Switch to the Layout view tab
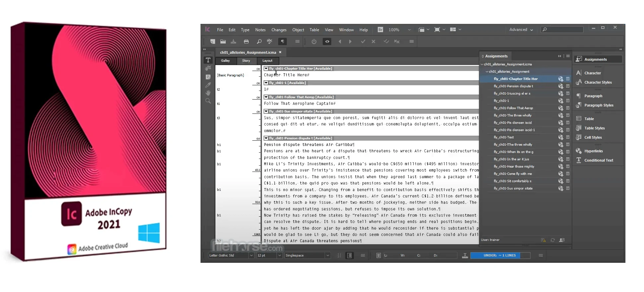Screen dimensions: 644x292 (267, 61)
